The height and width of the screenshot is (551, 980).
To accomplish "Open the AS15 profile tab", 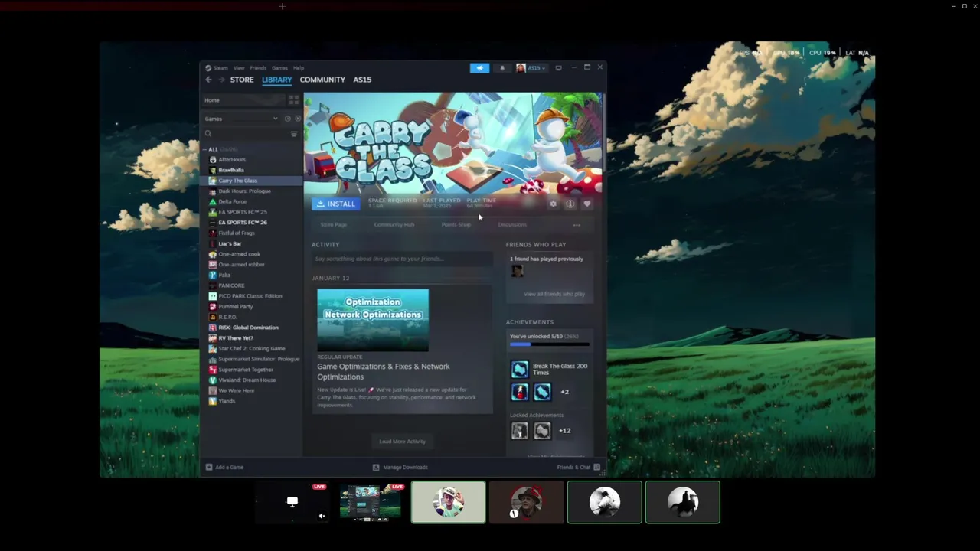I will 362,80.
